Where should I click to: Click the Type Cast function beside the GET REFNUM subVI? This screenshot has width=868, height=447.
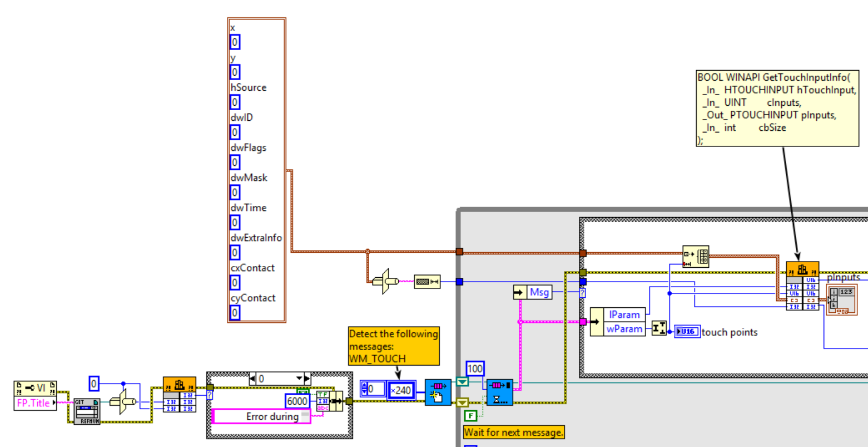point(123,401)
